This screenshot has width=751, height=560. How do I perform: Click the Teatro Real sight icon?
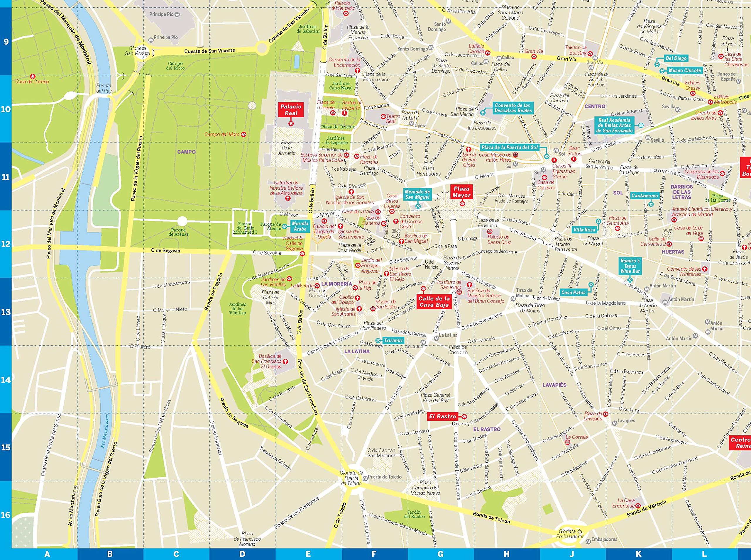383,116
